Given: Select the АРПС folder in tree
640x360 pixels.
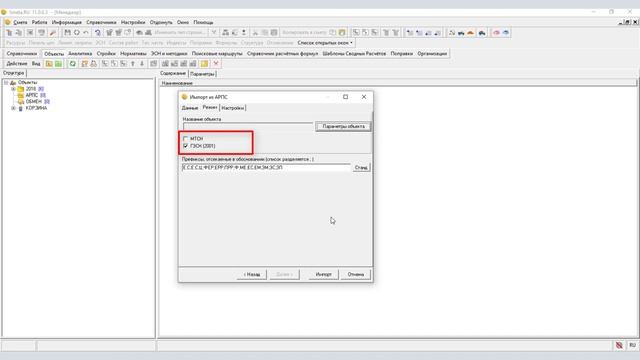Looking at the screenshot, I should coord(31,95).
